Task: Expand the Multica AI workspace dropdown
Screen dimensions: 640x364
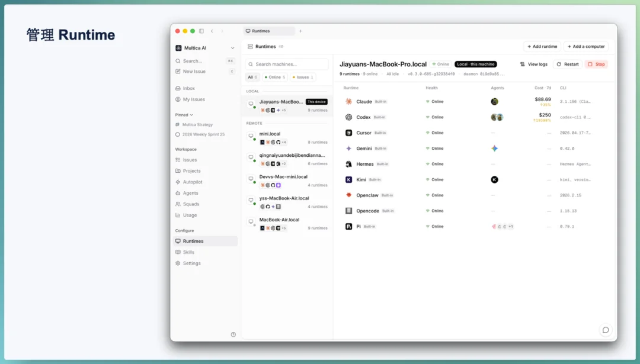Action: 233,48
